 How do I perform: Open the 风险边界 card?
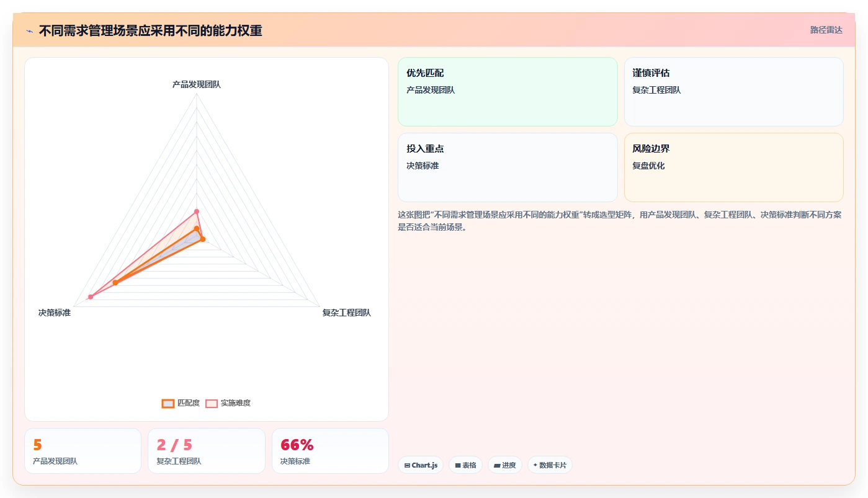[x=733, y=167]
